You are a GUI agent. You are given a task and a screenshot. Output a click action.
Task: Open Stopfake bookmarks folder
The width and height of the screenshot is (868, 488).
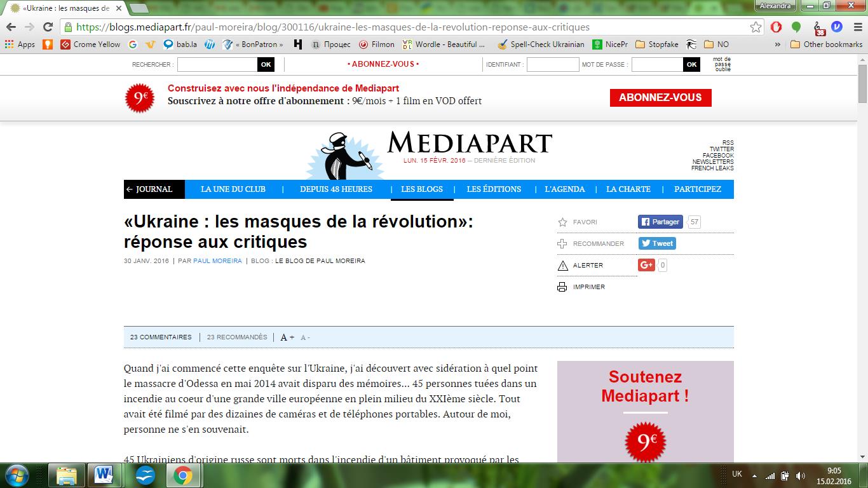tap(657, 44)
